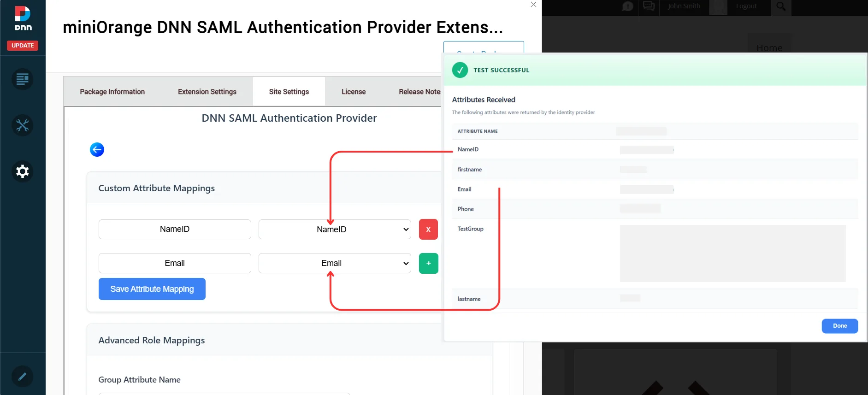Click firstname row in attributes table

pyautogui.click(x=655, y=169)
